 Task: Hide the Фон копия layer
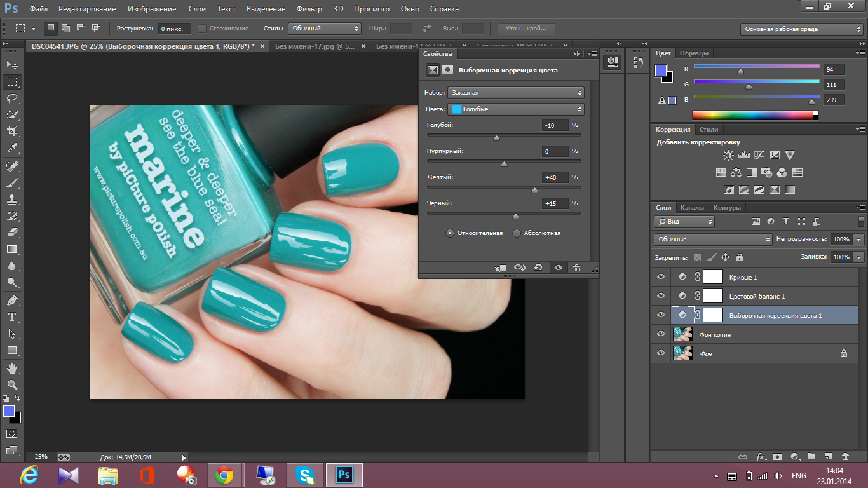661,334
